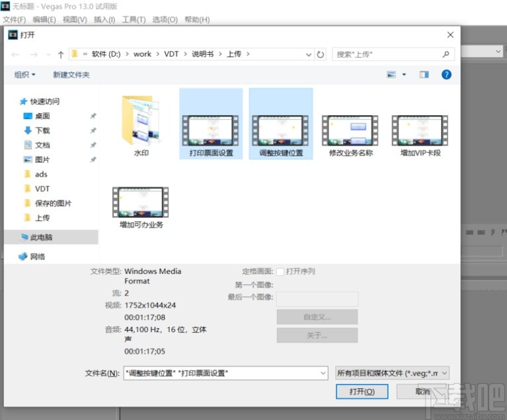Open file type filter dropdown
The width and height of the screenshot is (507, 420).
(392, 373)
